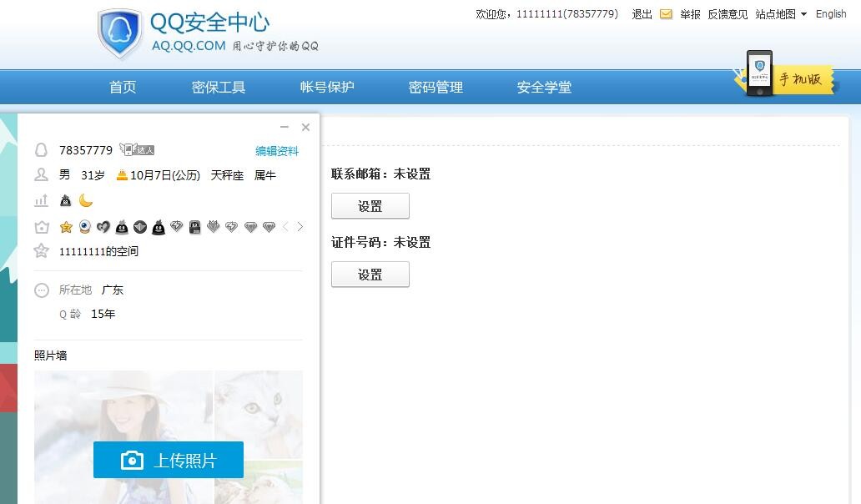This screenshot has height=504, width=861.
Task: Open the 举报 report link
Action: click(690, 14)
